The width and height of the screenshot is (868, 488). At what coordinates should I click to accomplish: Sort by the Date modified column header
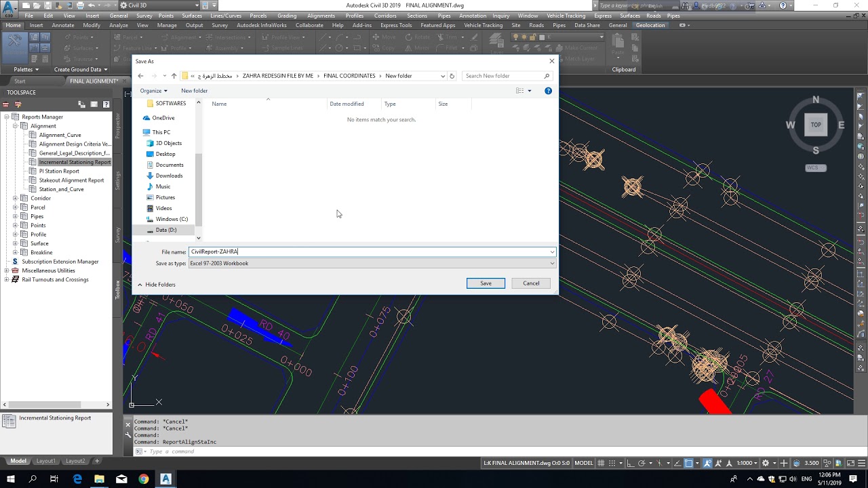coord(347,104)
